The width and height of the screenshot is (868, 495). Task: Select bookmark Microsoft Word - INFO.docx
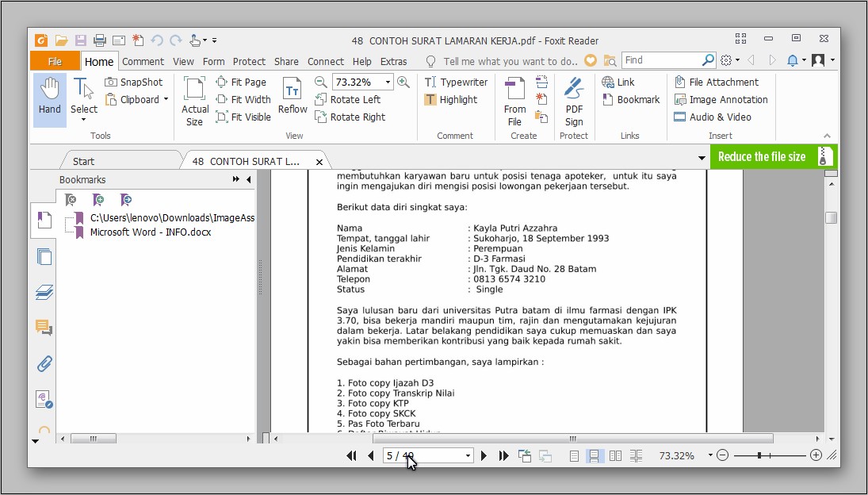click(151, 232)
